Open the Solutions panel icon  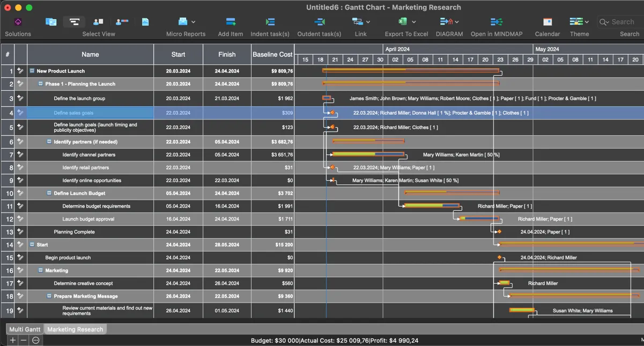point(18,22)
